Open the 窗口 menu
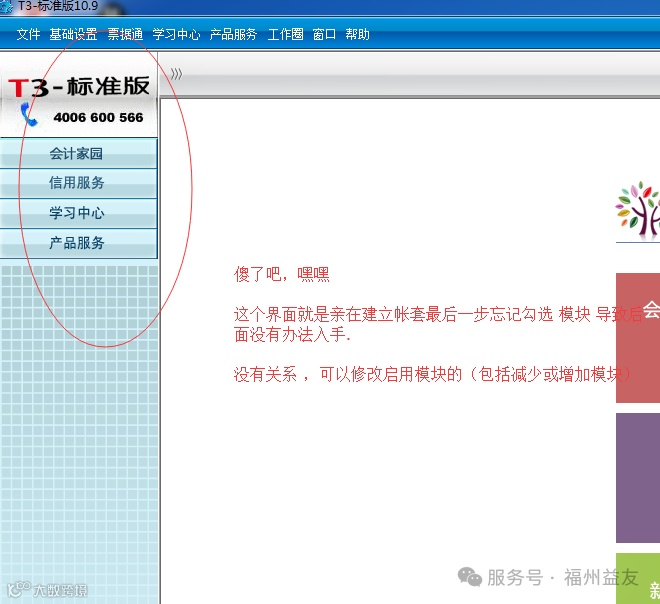The image size is (660, 604). (x=324, y=34)
